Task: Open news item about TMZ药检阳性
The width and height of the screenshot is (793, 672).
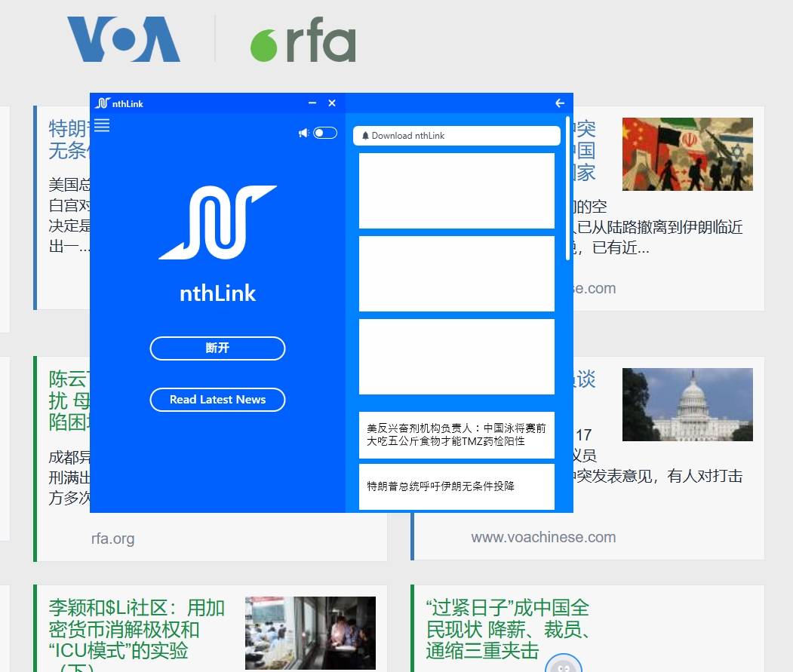Action: click(456, 434)
